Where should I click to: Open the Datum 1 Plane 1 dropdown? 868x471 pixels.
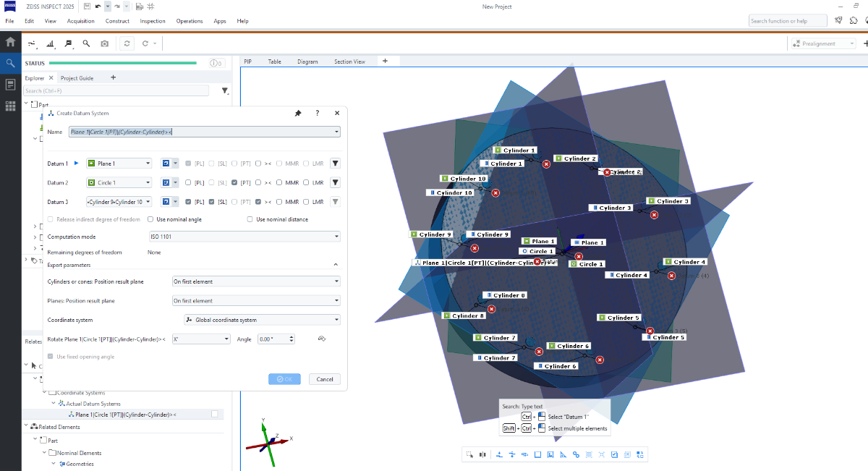coord(119,164)
